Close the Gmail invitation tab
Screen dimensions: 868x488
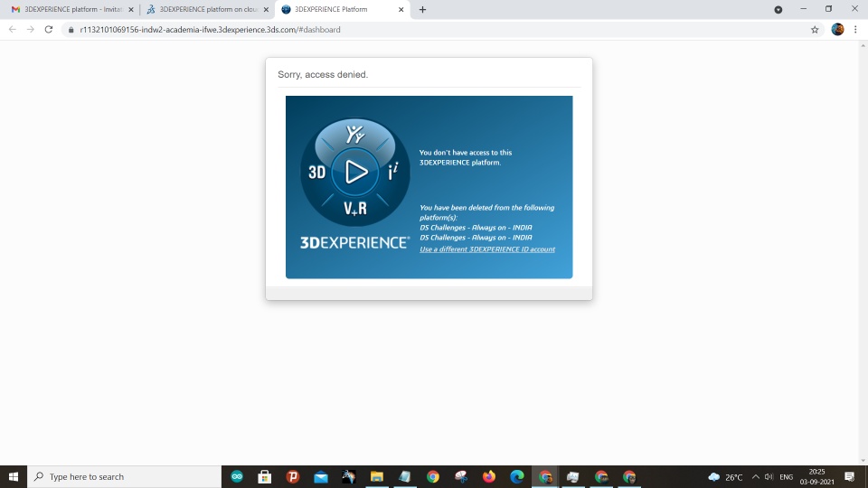point(131,9)
